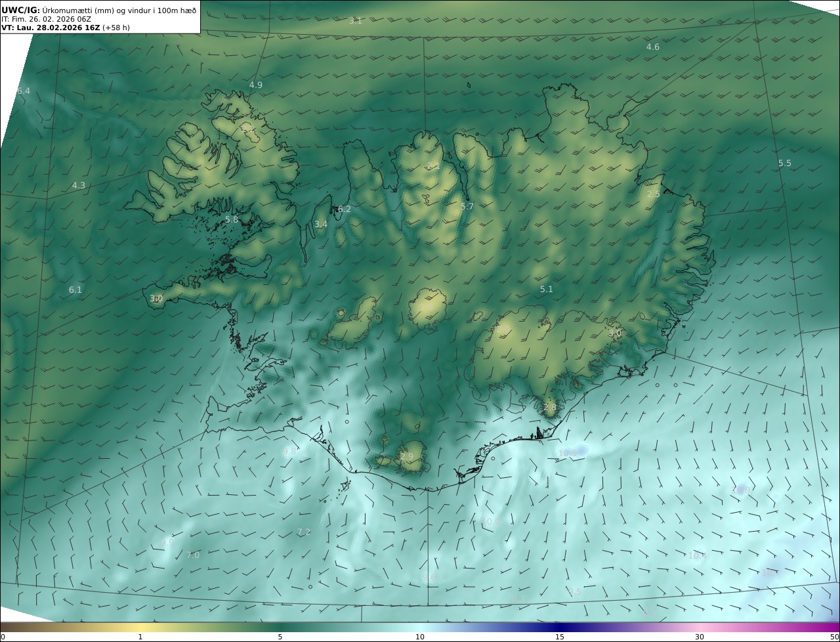Click the 6.1 value label on the map
The height and width of the screenshot is (642, 840).
click(75, 290)
